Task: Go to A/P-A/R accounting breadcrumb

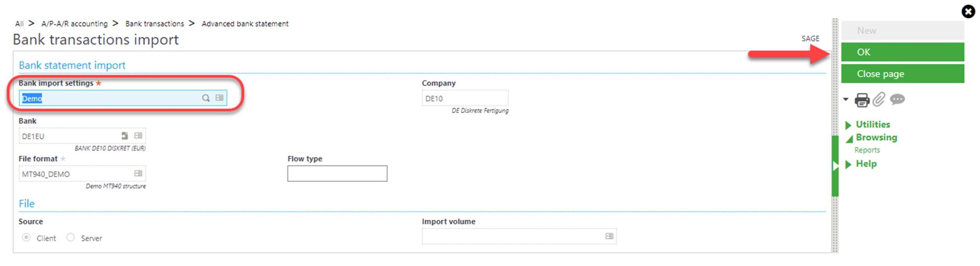Action: [74, 24]
